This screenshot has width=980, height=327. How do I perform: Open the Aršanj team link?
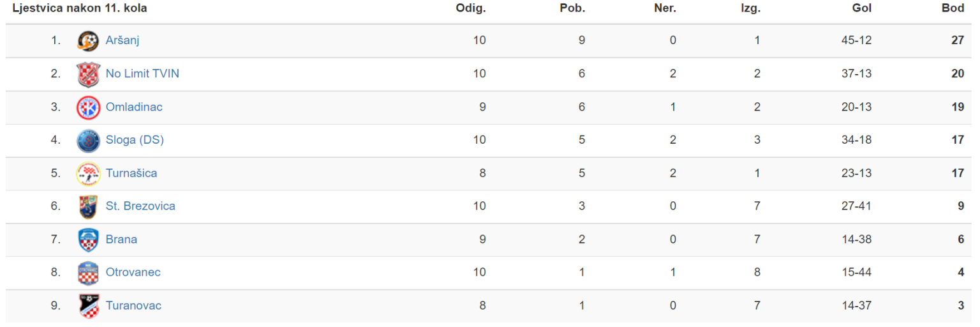click(122, 40)
